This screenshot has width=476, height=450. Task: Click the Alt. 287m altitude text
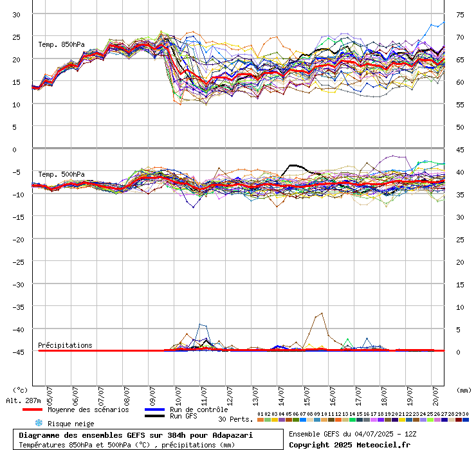coord(23,401)
